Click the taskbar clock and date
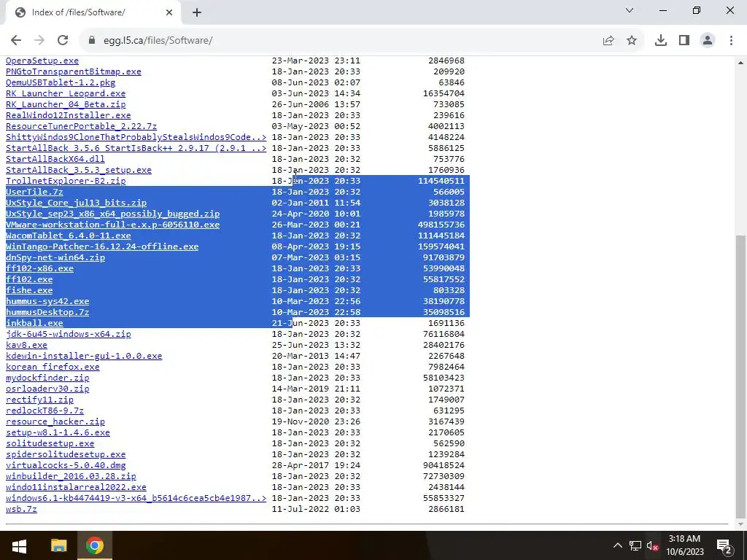This screenshot has height=560, width=747. [684, 545]
